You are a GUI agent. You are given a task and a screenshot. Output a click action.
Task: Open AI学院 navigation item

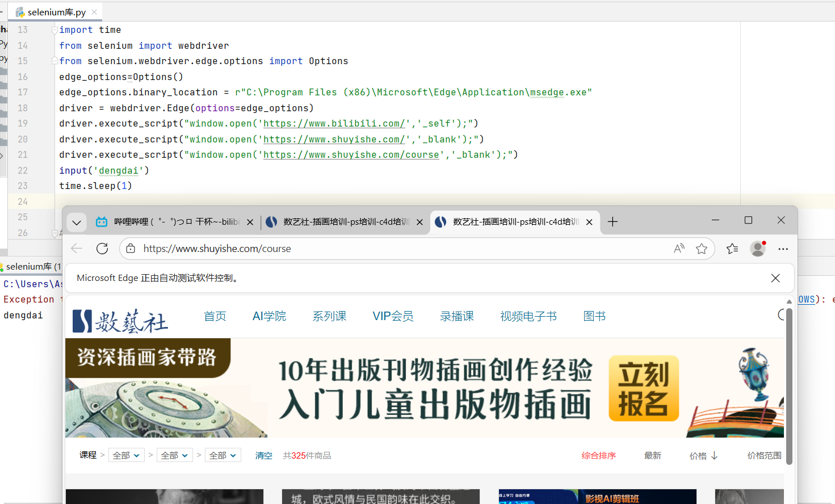tap(269, 316)
